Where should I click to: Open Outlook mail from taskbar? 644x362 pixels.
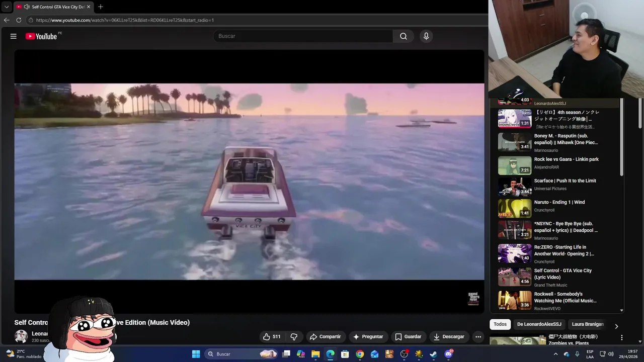[374, 354]
